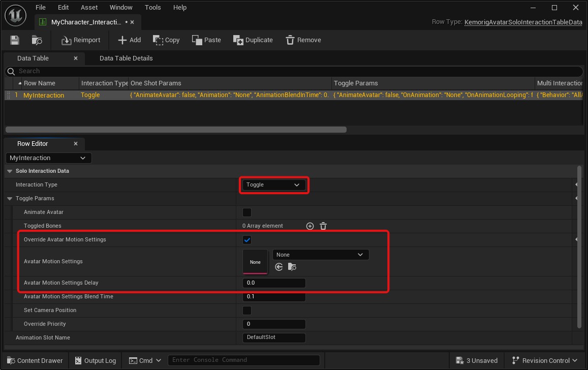Open the Interaction Type Toggle dropdown
This screenshot has width=588, height=370.
tap(273, 185)
